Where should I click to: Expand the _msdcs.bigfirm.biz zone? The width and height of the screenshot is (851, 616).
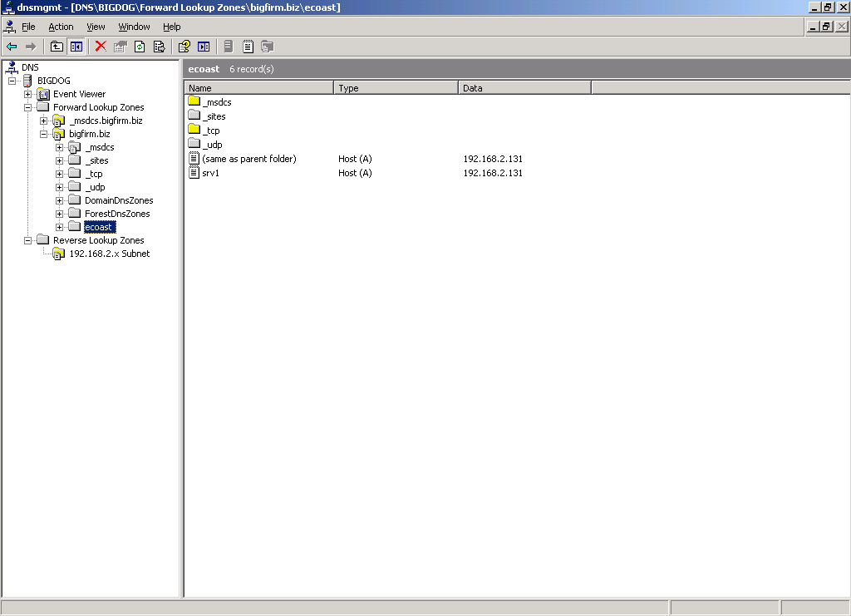coord(43,121)
